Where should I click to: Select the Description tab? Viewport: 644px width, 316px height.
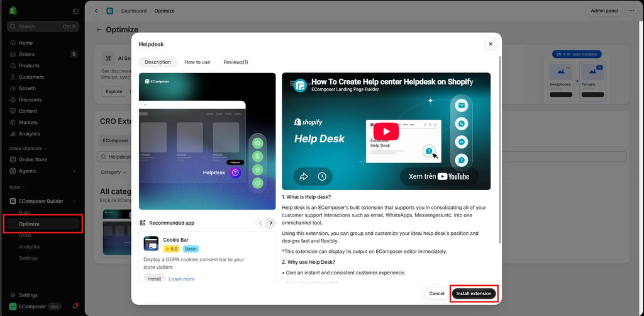click(158, 62)
